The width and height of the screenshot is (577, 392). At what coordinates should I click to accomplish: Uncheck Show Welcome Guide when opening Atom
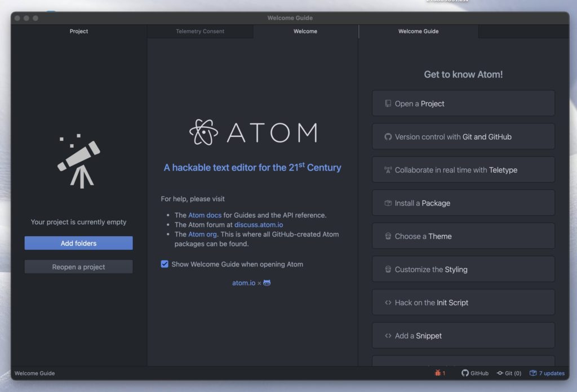pyautogui.click(x=165, y=264)
